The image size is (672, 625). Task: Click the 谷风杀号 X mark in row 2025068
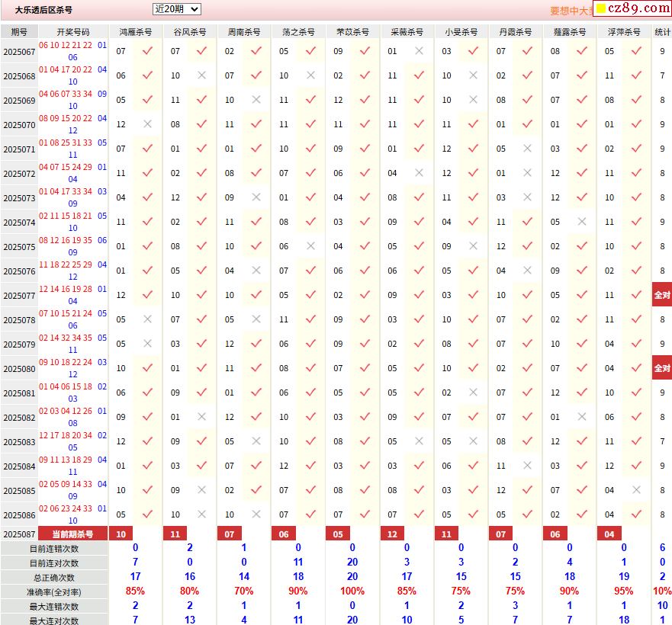(202, 75)
